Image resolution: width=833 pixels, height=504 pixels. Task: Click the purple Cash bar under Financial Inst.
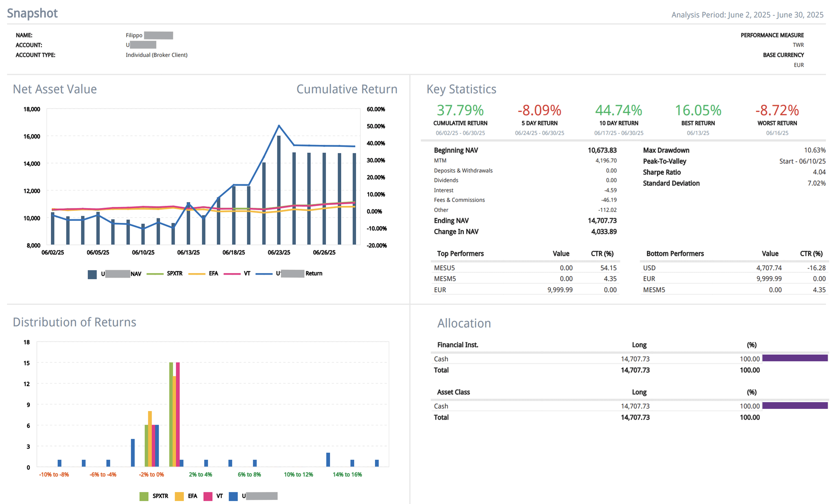pyautogui.click(x=795, y=358)
